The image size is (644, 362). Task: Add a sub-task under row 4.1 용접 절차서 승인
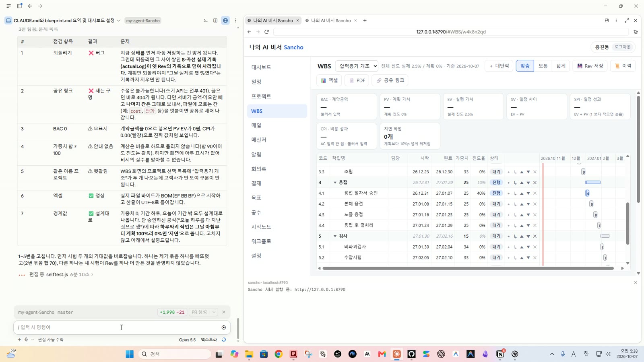click(x=515, y=193)
